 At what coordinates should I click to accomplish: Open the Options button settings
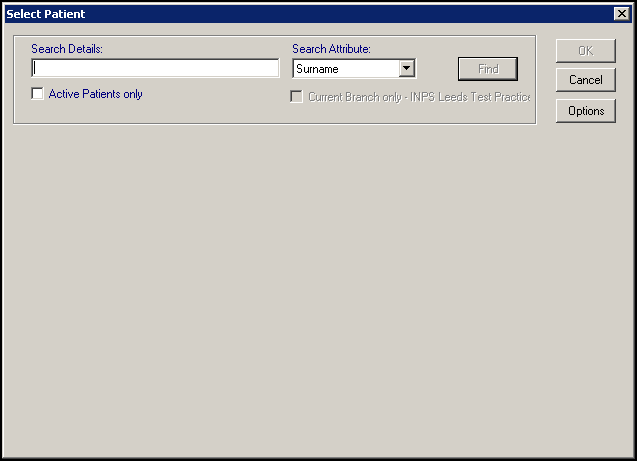585,111
